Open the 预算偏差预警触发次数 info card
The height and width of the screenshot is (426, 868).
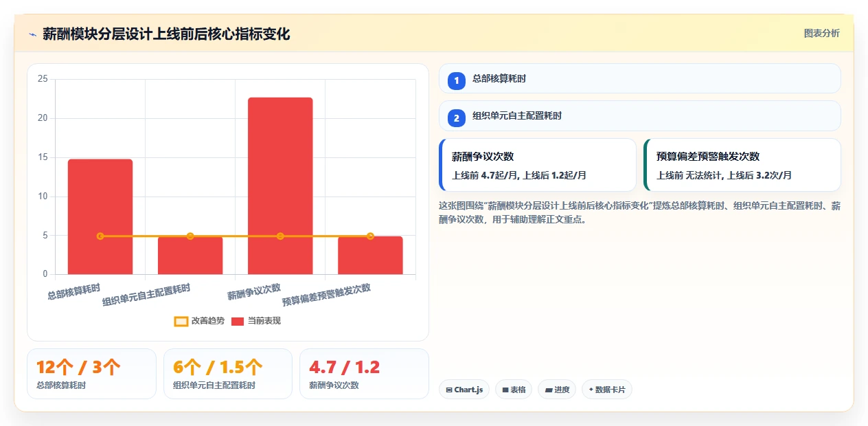coord(742,165)
